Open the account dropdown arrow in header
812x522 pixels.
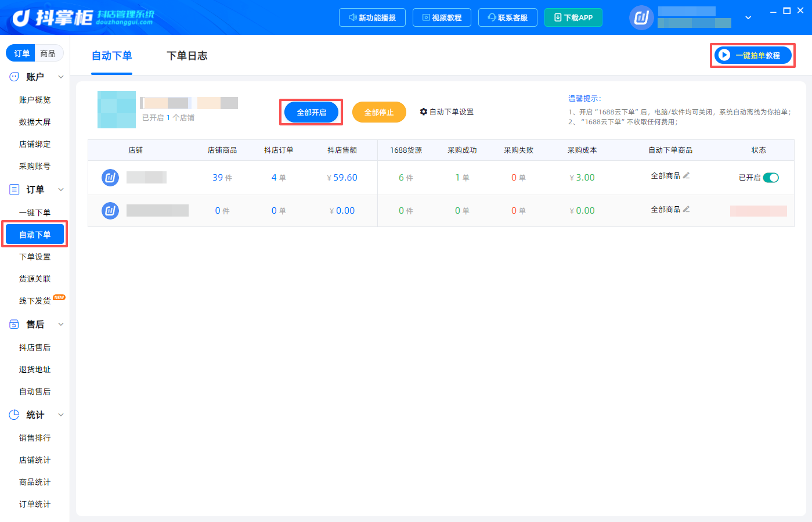click(748, 17)
